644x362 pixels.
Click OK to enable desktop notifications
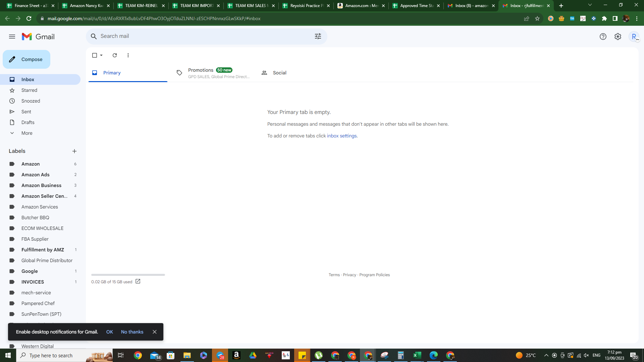pyautogui.click(x=110, y=332)
